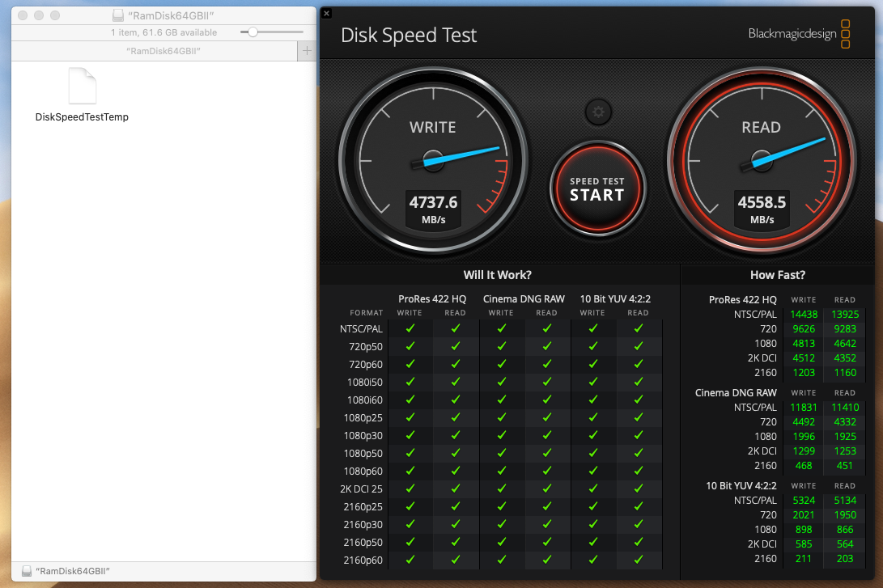Click the 1080i50 format row label
883x588 pixels.
click(x=365, y=383)
